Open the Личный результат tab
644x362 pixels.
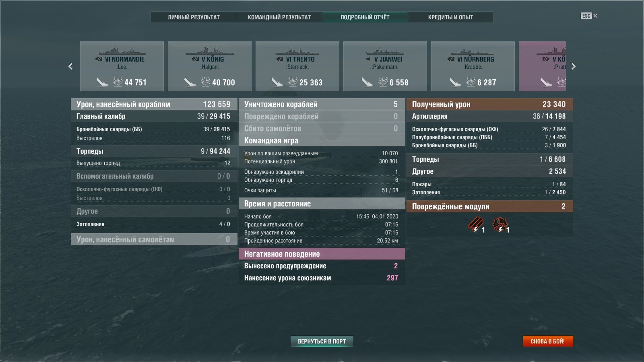click(x=194, y=17)
